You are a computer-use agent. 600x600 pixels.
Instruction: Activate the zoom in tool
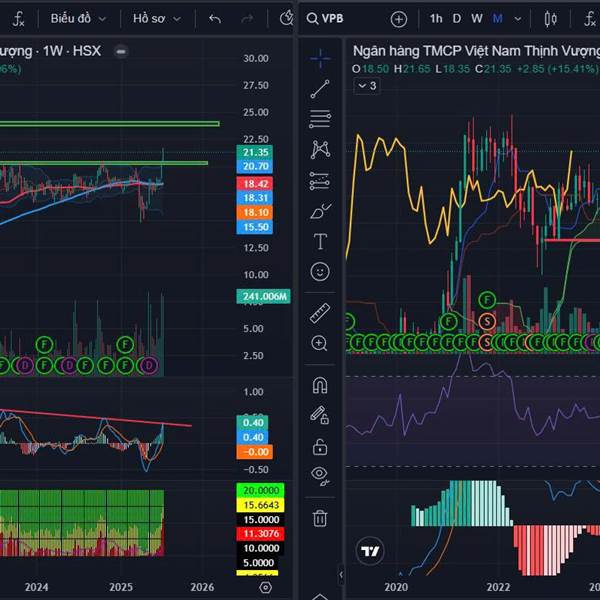320,343
